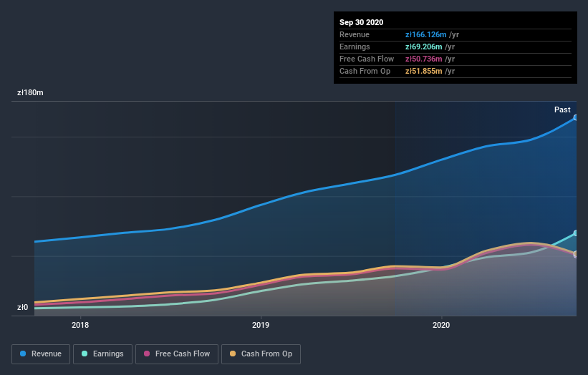588x375 pixels.
Task: Click the zł180m y-axis label
Action: tap(30, 92)
